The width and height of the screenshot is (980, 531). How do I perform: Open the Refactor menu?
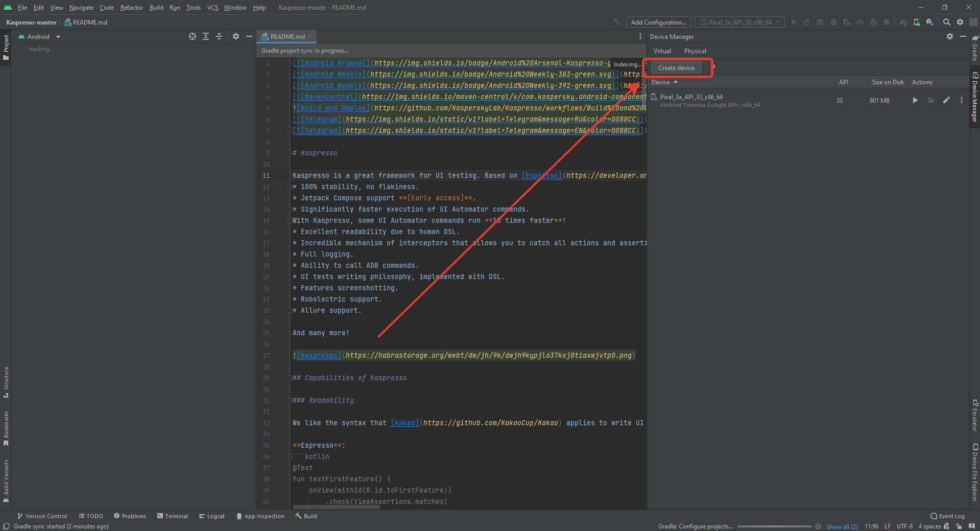[x=132, y=7]
